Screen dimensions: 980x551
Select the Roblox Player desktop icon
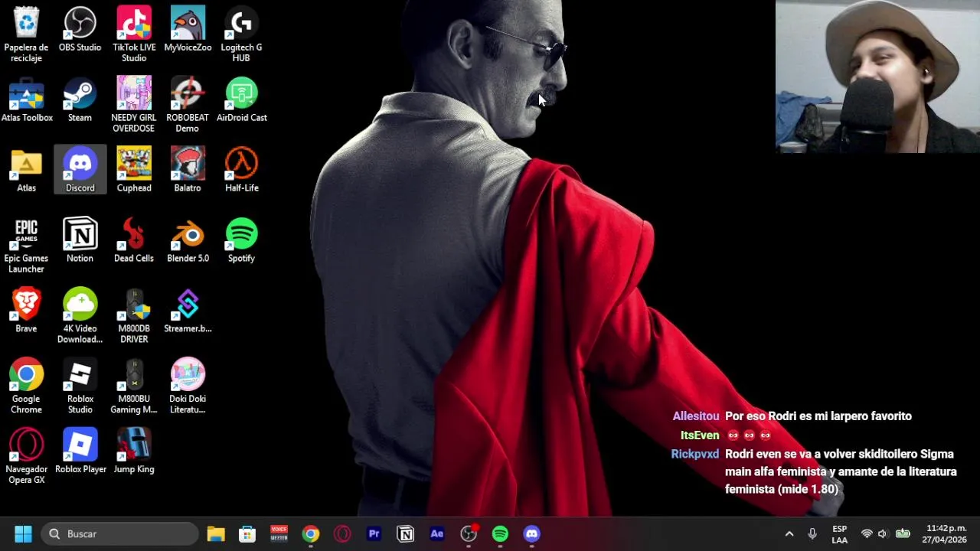pyautogui.click(x=80, y=452)
